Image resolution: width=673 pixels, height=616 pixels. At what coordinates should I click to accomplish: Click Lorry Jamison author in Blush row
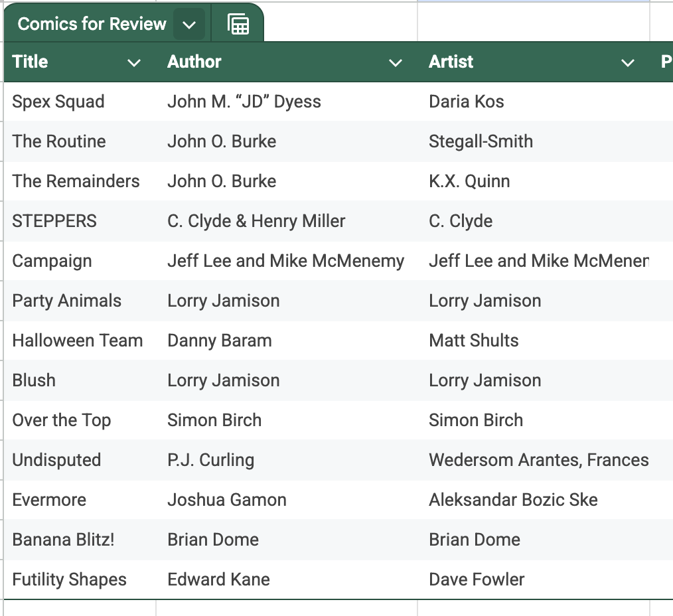point(287,381)
